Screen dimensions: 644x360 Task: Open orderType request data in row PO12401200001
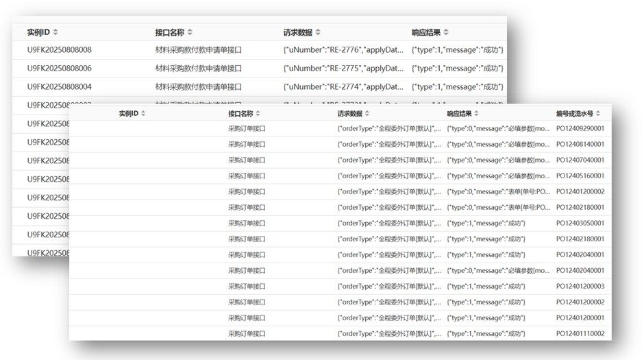389,317
